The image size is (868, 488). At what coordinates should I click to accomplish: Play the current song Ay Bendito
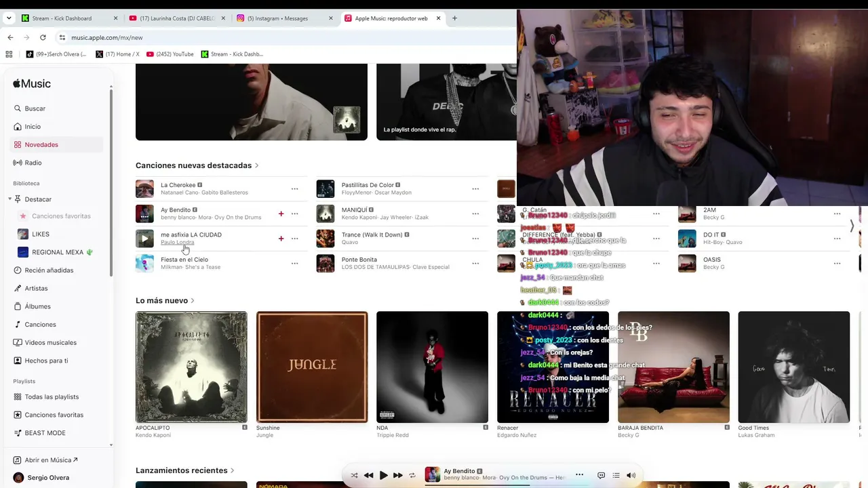coord(383,476)
